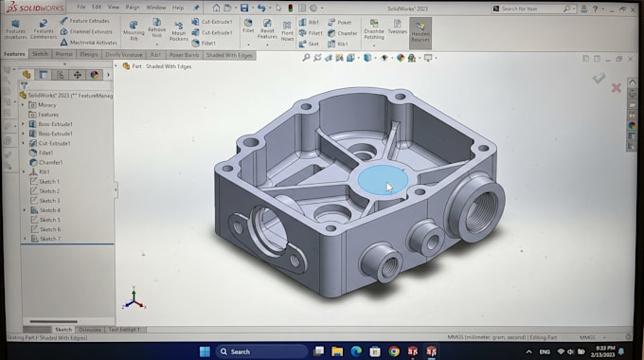Viewport: 644px width, 360px height.
Task: Open the Edit menu
Action: click(97, 7)
